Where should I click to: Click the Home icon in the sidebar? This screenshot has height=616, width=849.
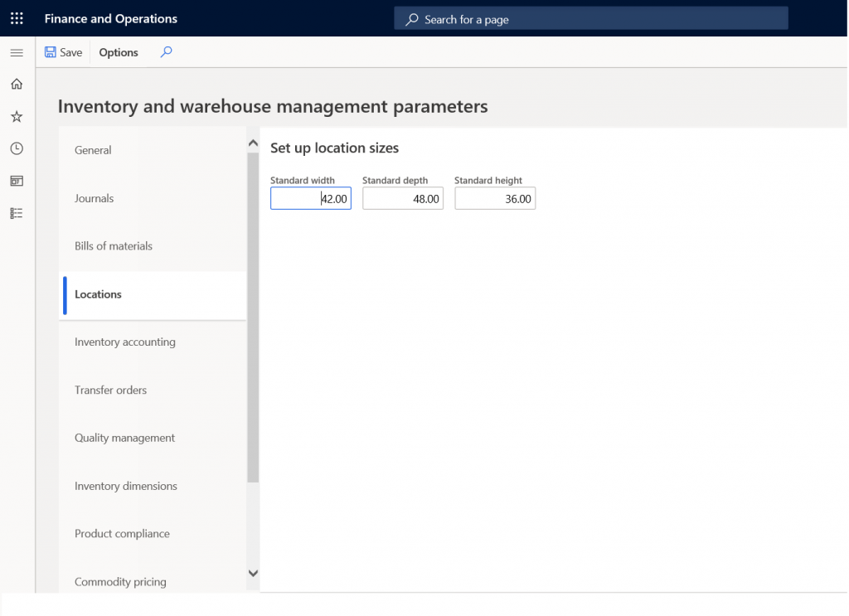pos(16,84)
